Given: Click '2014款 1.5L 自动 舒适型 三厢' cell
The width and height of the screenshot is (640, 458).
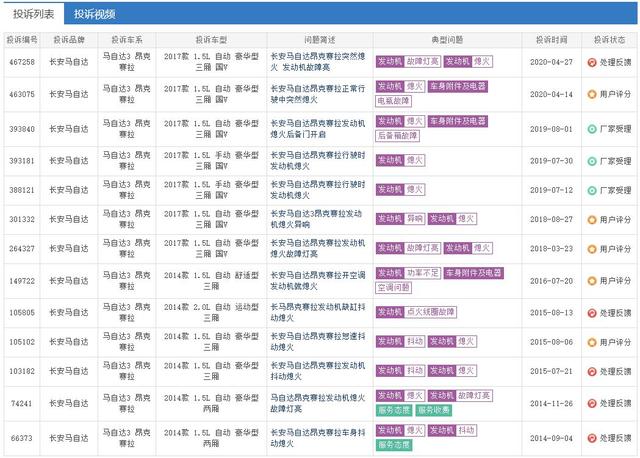Looking at the screenshot, I should [x=211, y=280].
